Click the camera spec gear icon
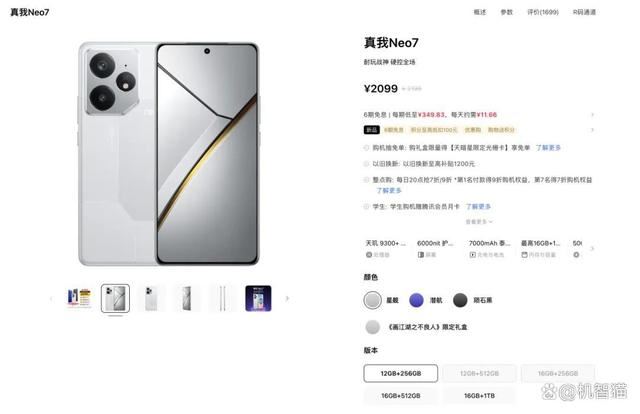 coord(576,255)
